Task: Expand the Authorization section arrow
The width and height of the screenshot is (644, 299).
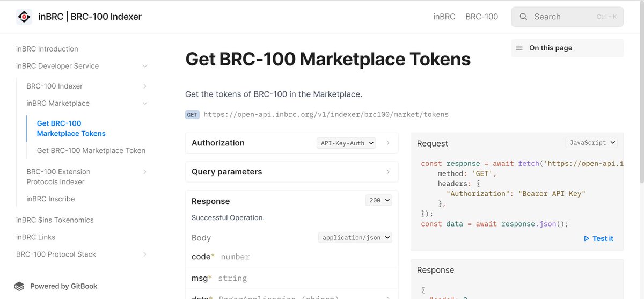Action: 388,143
